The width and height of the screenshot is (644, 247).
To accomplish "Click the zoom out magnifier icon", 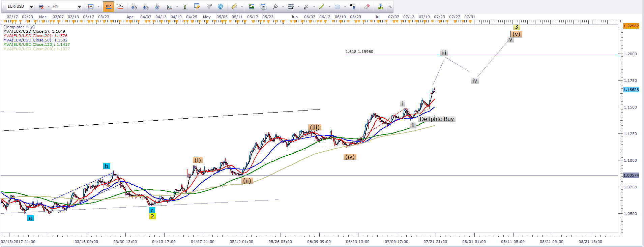I will (146, 6).
